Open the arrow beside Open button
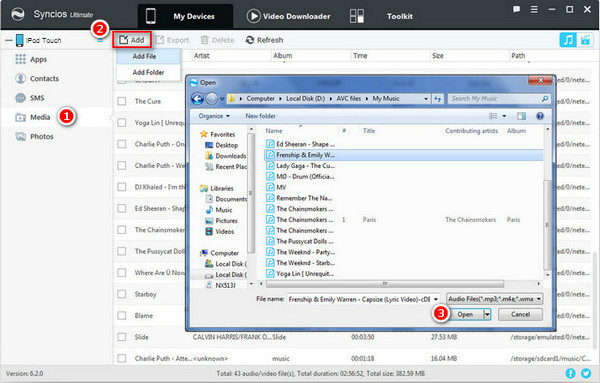Viewport: 600px width, 383px height. tap(487, 315)
